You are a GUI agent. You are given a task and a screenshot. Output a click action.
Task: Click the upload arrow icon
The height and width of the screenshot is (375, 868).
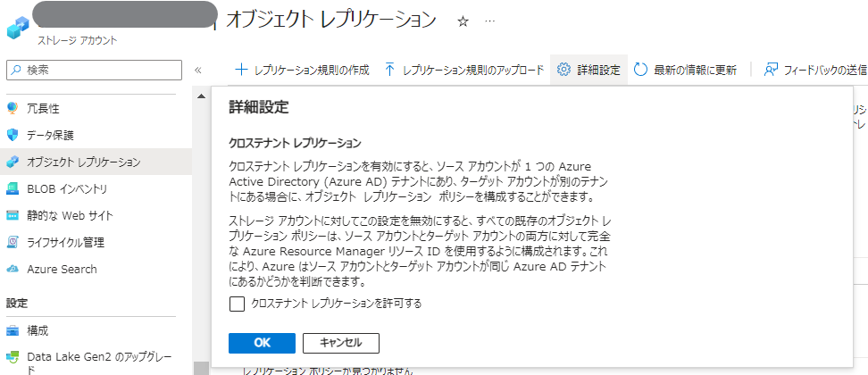[x=389, y=70]
